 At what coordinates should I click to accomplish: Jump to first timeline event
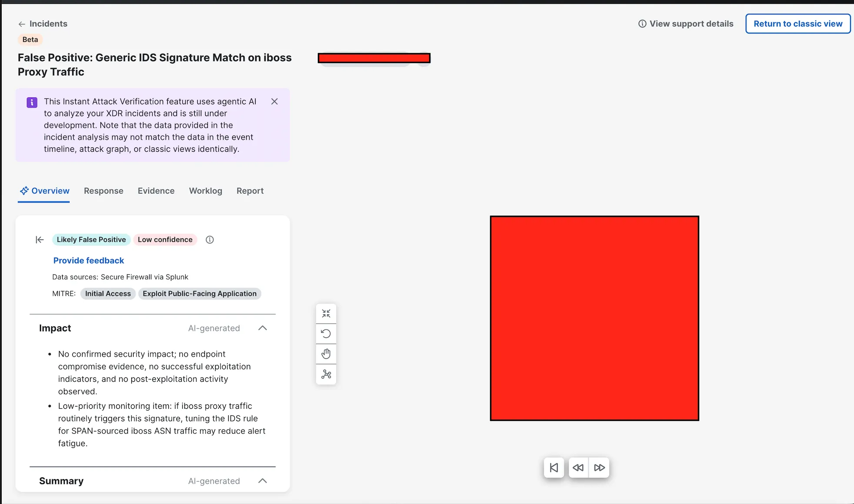(x=554, y=467)
